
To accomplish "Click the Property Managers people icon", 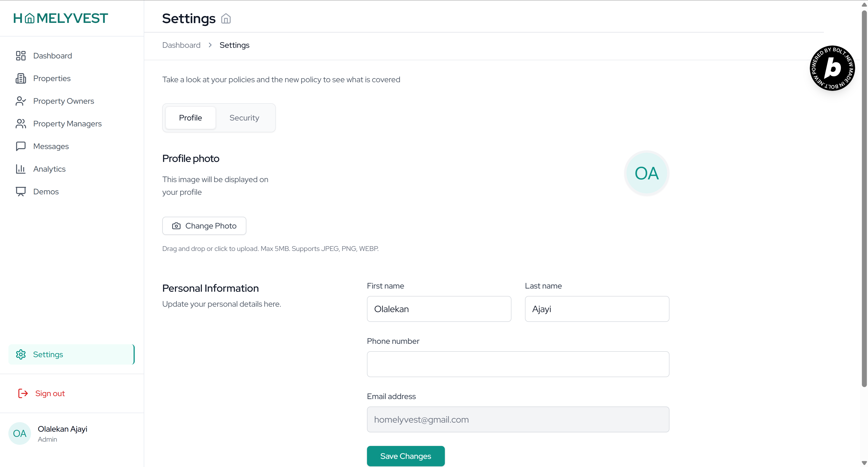I will tap(21, 124).
